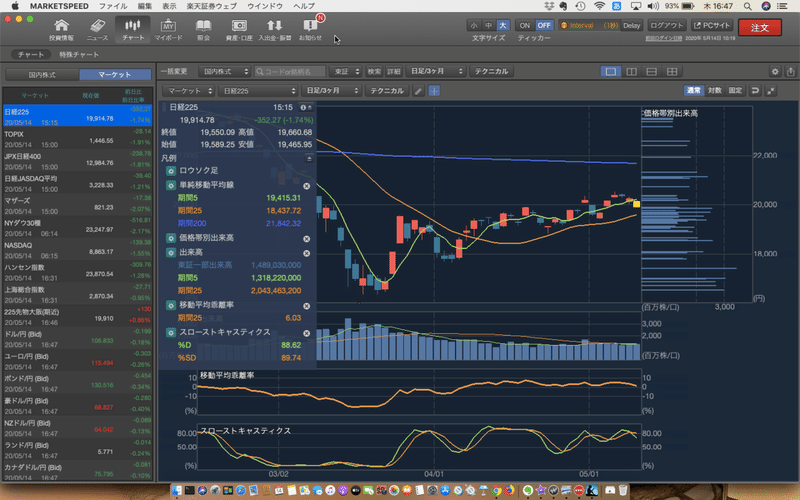Switch to 特殊チャート sub-tab
This screenshot has width=800, height=500.
(79, 55)
